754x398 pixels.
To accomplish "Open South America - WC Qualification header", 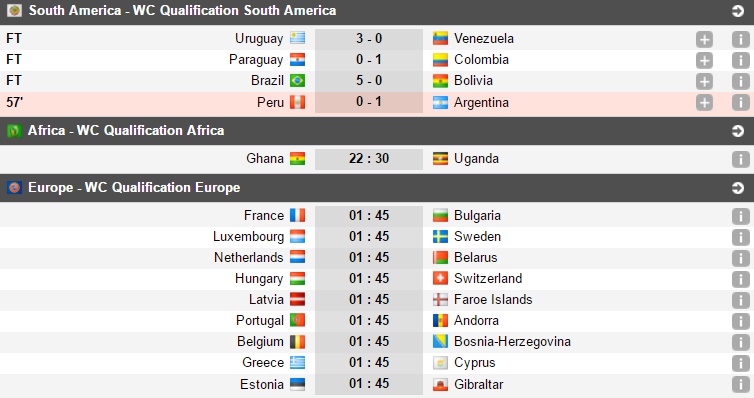I will [182, 11].
